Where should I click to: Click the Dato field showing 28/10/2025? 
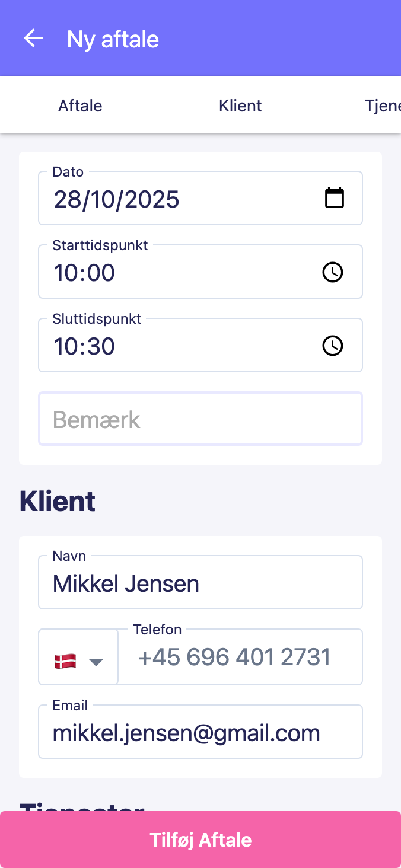pyautogui.click(x=178, y=199)
